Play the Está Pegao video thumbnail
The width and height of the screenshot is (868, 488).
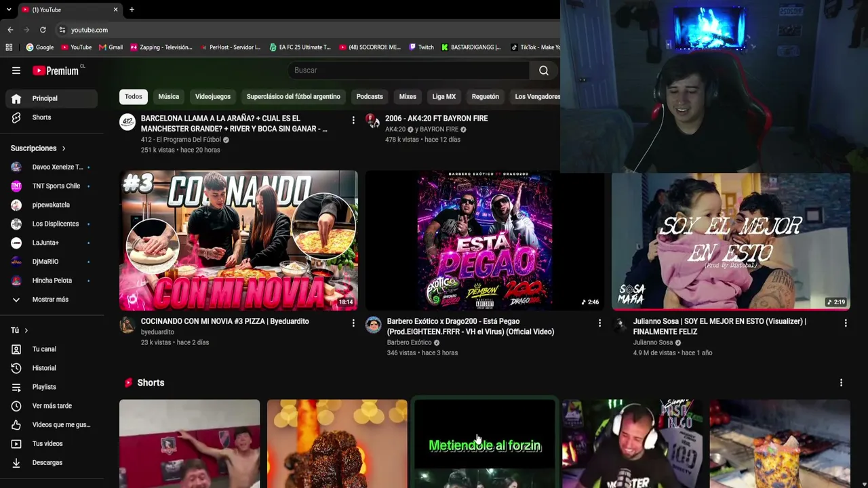point(484,241)
